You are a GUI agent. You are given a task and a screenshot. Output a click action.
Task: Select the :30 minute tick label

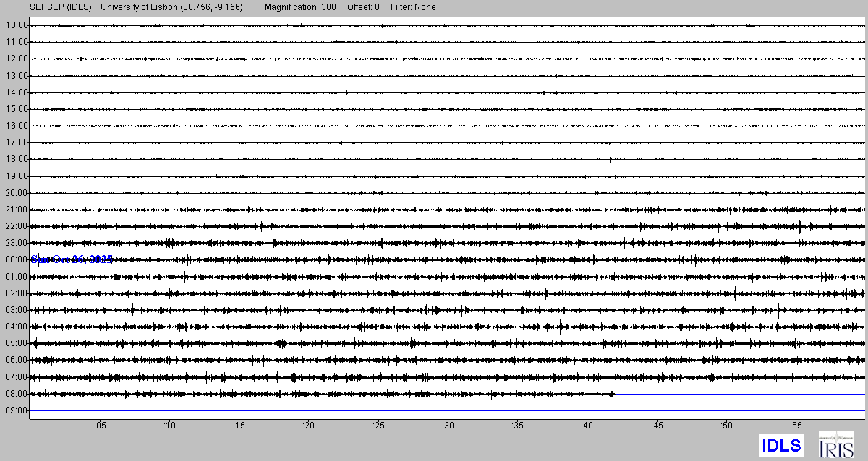448,425
